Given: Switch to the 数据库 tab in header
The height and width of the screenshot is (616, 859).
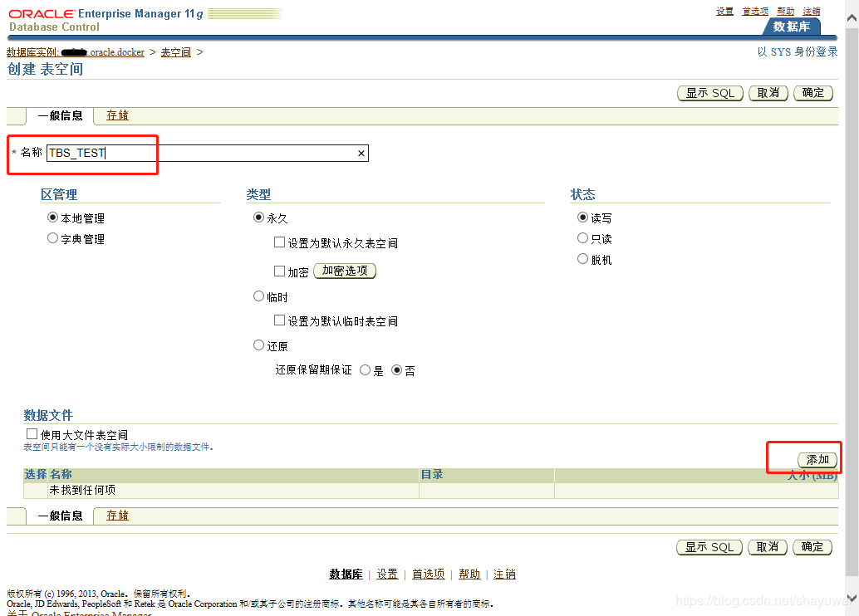Looking at the screenshot, I should pos(791,27).
